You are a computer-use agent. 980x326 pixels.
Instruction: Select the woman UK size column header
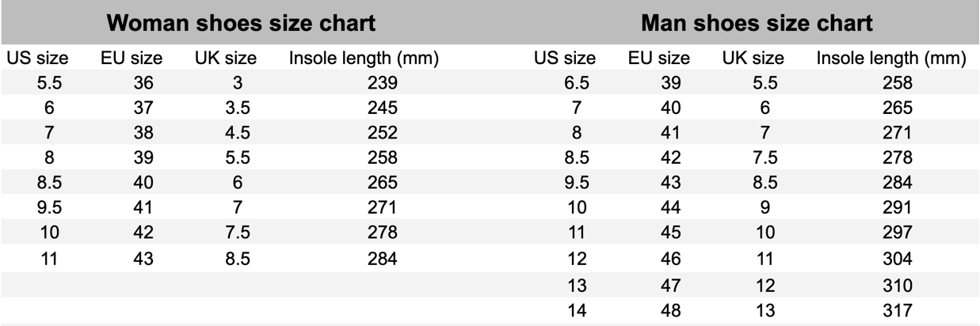pyautogui.click(x=226, y=59)
